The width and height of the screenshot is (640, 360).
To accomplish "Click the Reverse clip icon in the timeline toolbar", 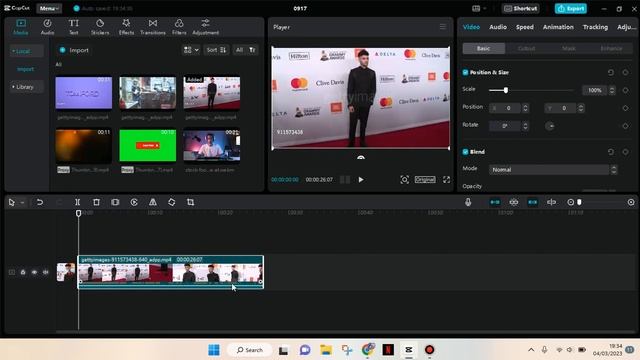I will coord(134,202).
